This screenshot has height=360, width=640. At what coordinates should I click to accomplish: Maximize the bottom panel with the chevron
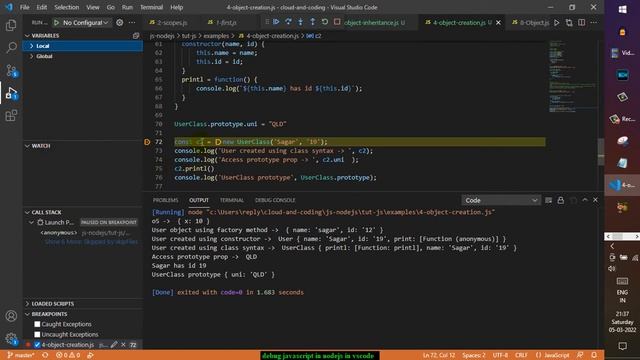[x=585, y=200]
